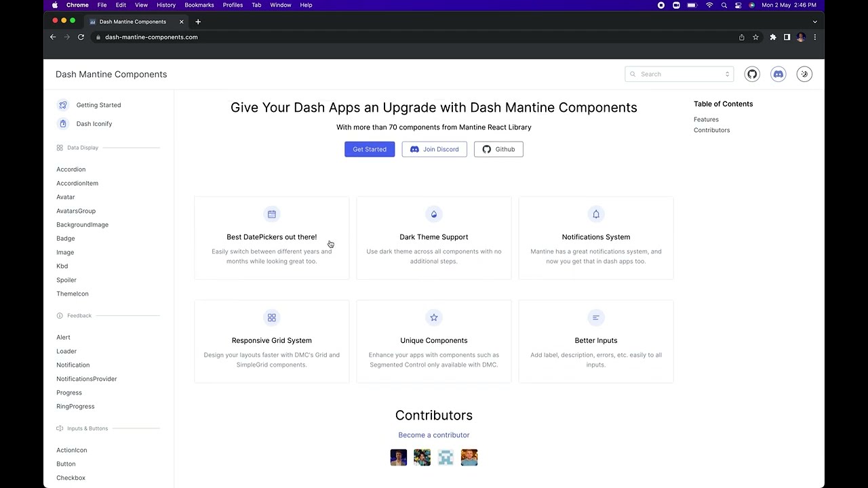Click the bell icon on Notifications System card
The height and width of the screenshot is (488, 868).
point(596,214)
